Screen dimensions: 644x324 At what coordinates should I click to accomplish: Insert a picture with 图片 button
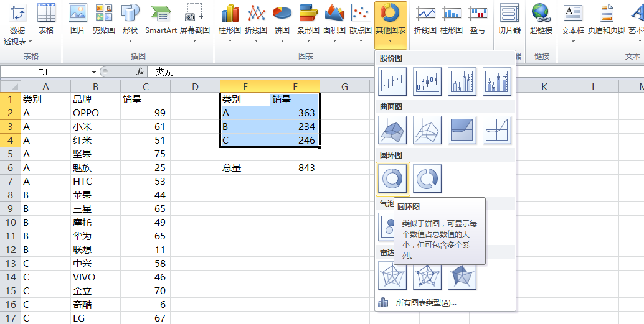tap(78, 20)
